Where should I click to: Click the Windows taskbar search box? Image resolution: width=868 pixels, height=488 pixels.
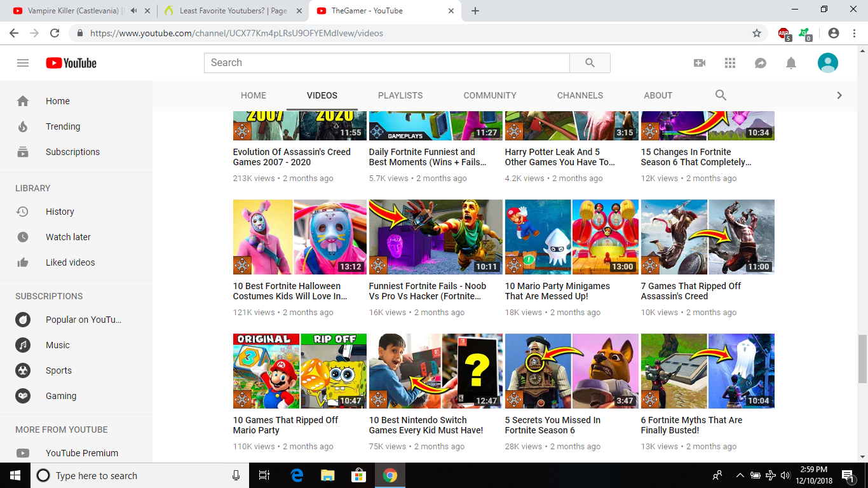coord(140,475)
